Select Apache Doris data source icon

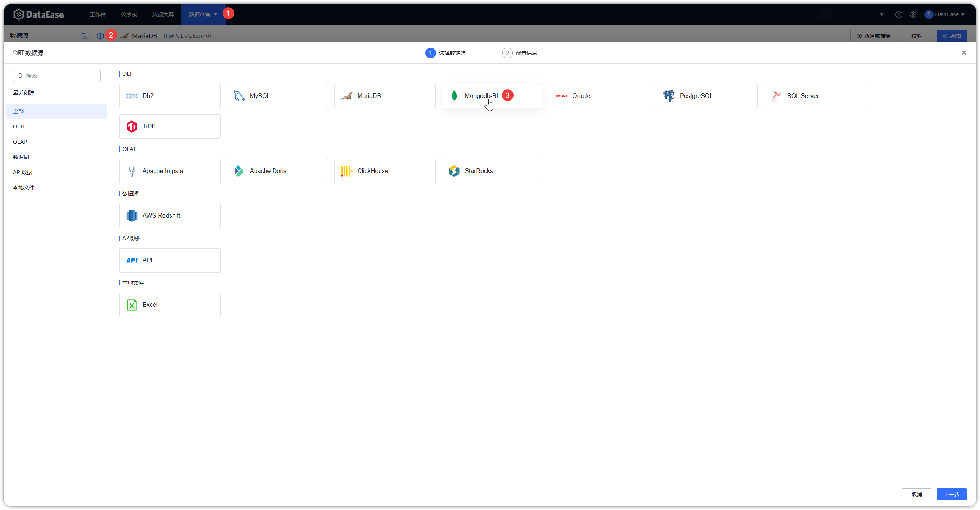(x=239, y=170)
